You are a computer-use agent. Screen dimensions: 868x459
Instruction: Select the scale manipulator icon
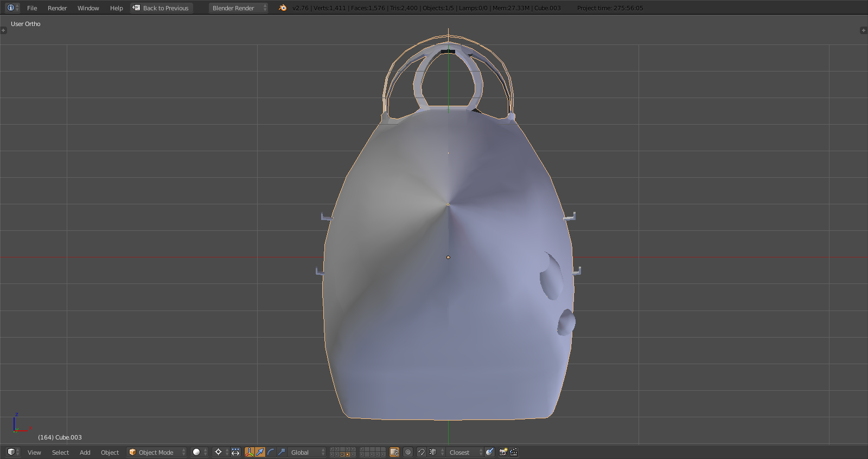click(282, 452)
